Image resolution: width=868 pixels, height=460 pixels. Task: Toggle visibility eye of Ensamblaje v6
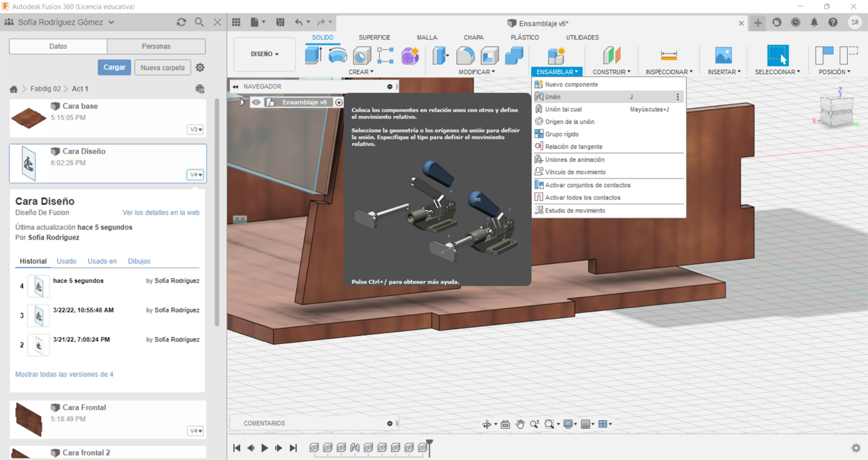pyautogui.click(x=256, y=102)
